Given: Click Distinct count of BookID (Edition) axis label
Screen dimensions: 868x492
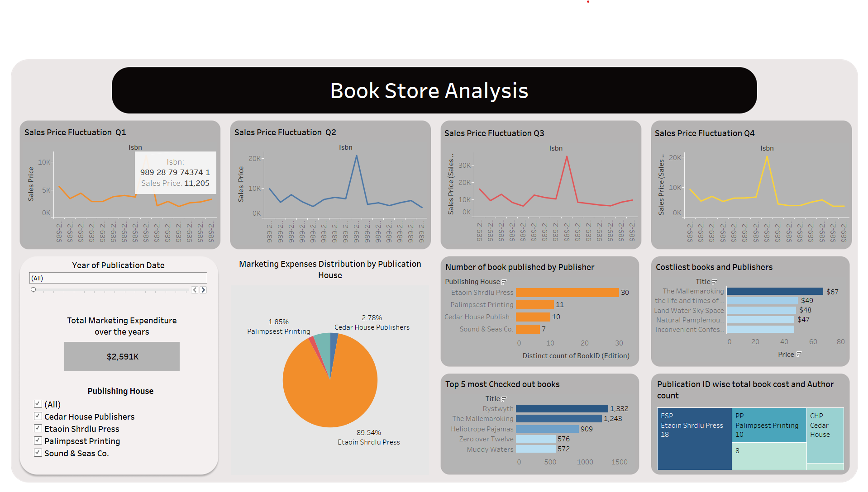Looking at the screenshot, I should pyautogui.click(x=576, y=356).
